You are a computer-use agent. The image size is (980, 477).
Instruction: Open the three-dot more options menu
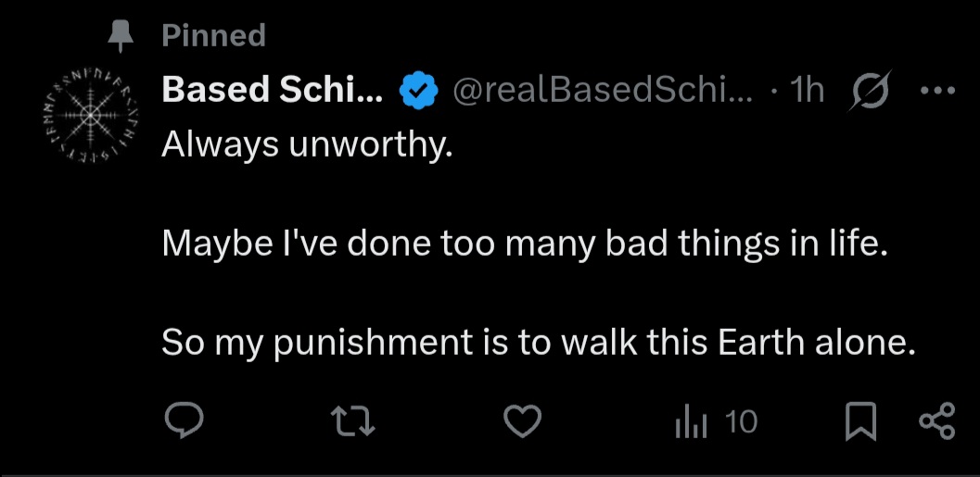coord(935,90)
